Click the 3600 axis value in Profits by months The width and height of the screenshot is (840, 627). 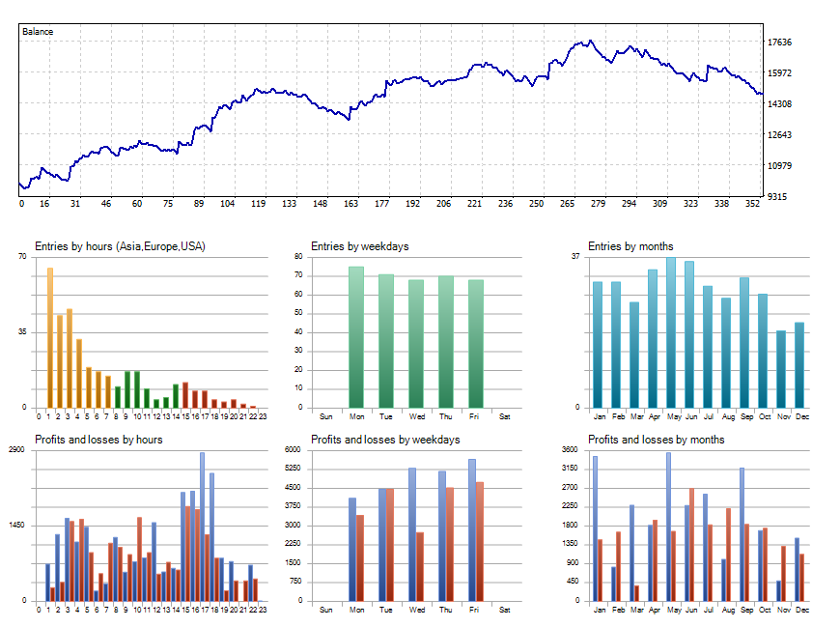point(570,449)
